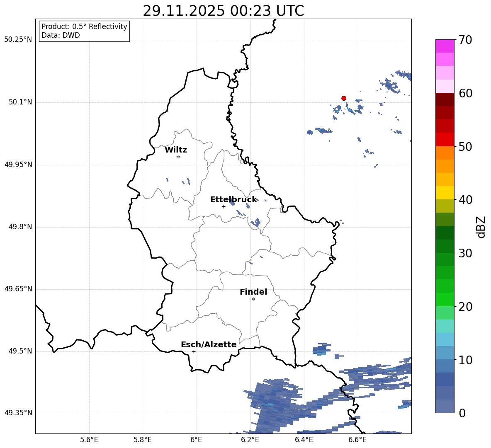Click the dBZ colorbar axis label
Screen dimensions: 491x448
pyautogui.click(x=481, y=227)
